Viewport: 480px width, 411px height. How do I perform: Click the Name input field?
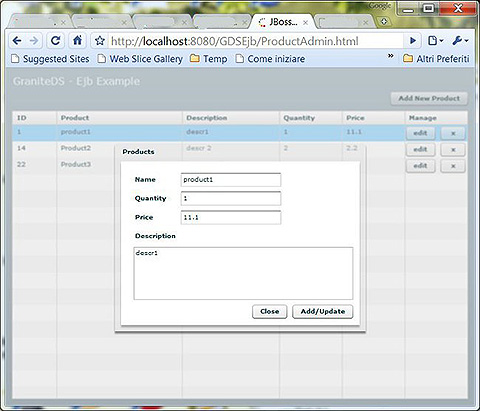point(231,180)
